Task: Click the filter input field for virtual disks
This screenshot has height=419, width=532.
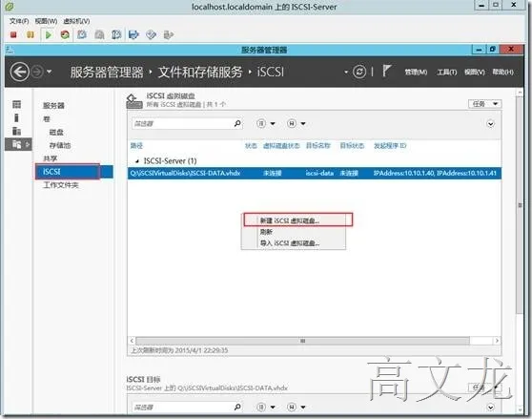Action: click(182, 123)
